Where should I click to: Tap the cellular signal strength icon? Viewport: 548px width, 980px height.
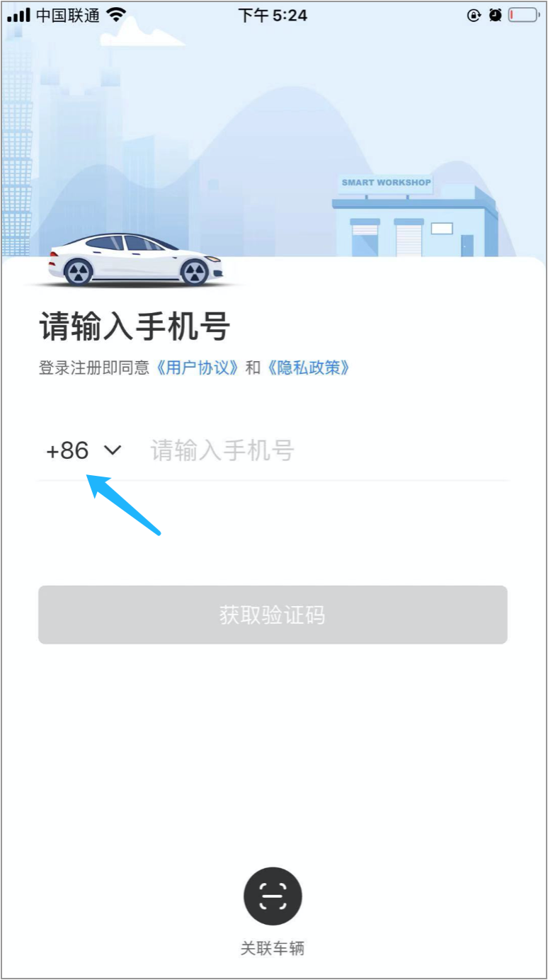point(18,15)
